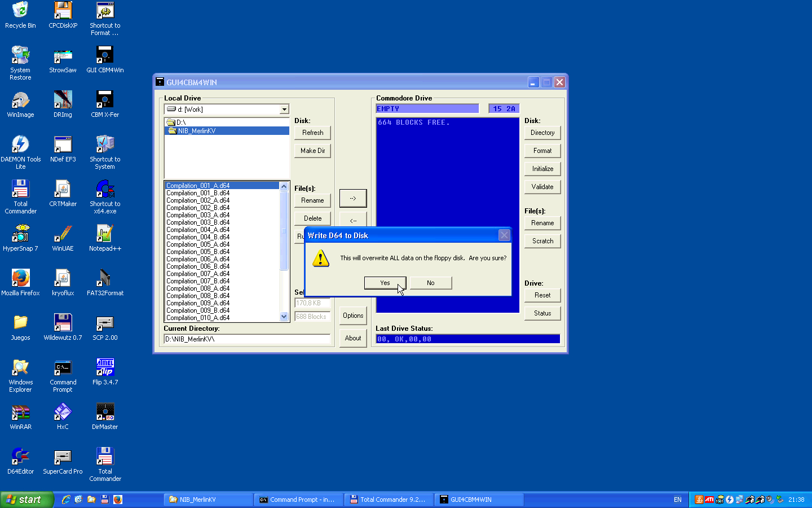This screenshot has width=812, height=508.
Task: Open D64Editor desktop icon
Action: click(x=20, y=461)
